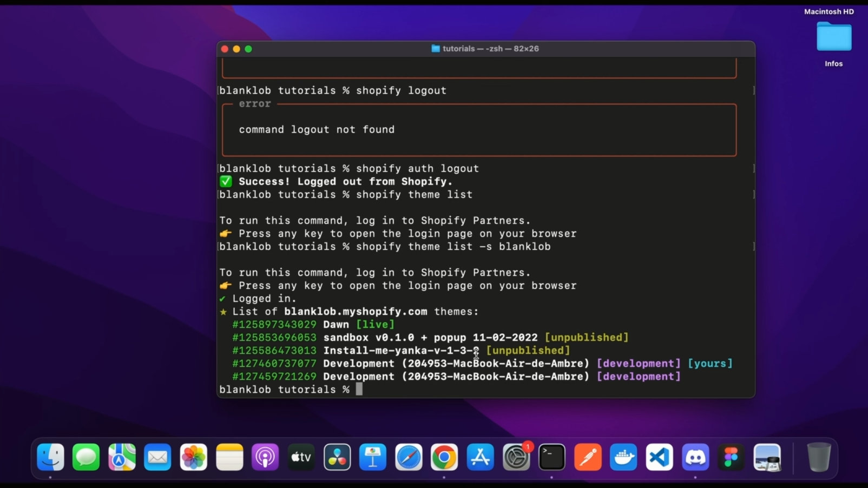Open Finder from the Dock
The width and height of the screenshot is (868, 488).
point(50,457)
